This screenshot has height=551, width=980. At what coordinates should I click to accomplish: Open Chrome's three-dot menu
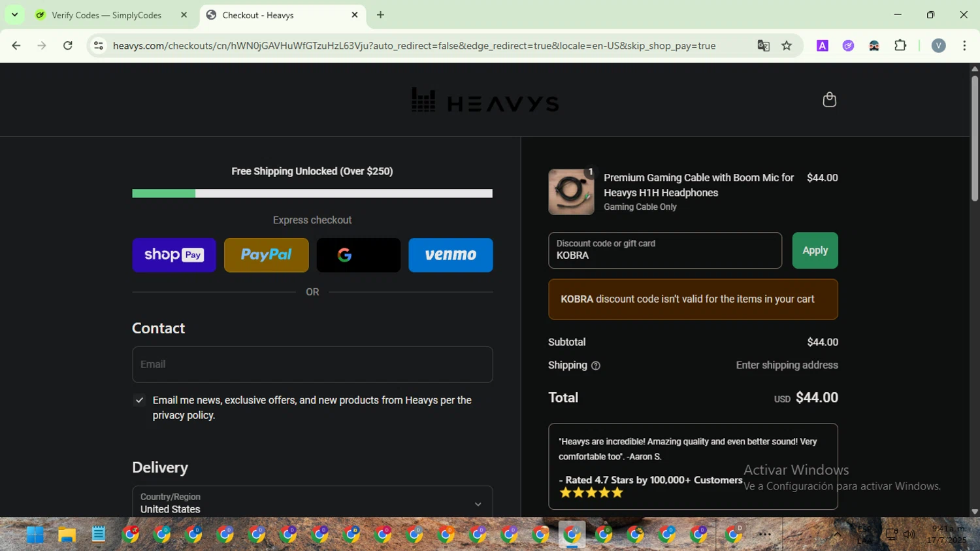964,46
